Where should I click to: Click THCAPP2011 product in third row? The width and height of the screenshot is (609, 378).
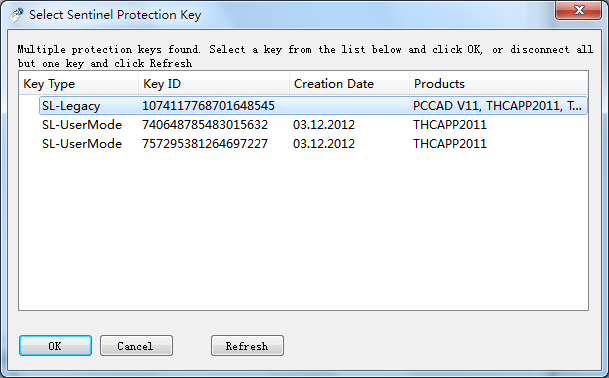pyautogui.click(x=450, y=144)
